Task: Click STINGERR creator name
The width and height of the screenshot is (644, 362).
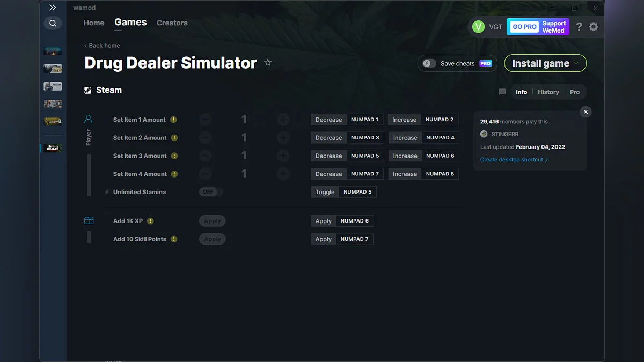Action: pos(505,134)
